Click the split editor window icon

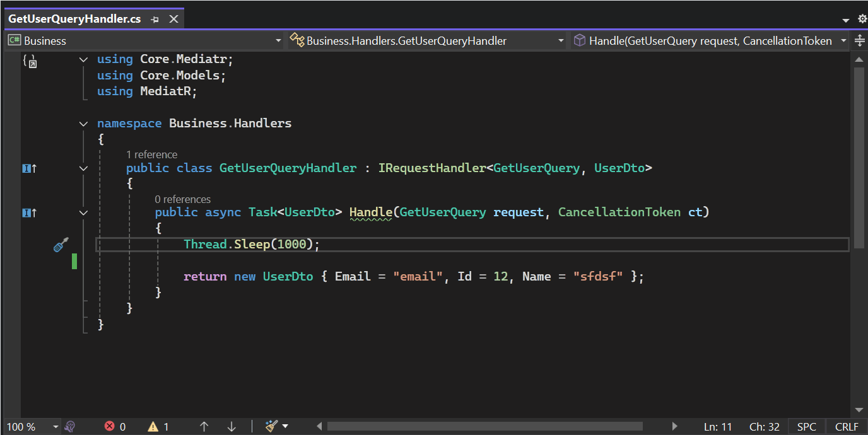pyautogui.click(x=859, y=41)
